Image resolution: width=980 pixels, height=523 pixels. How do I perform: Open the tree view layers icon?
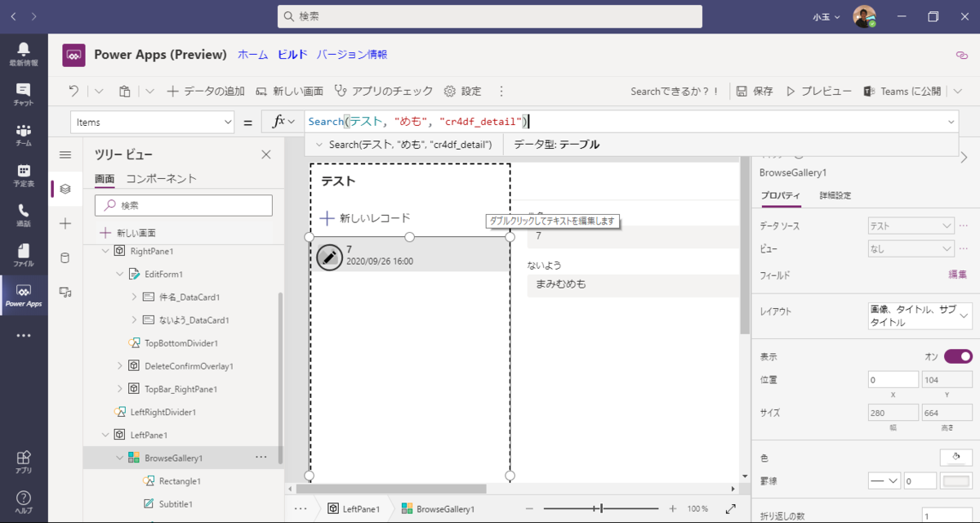tap(65, 189)
